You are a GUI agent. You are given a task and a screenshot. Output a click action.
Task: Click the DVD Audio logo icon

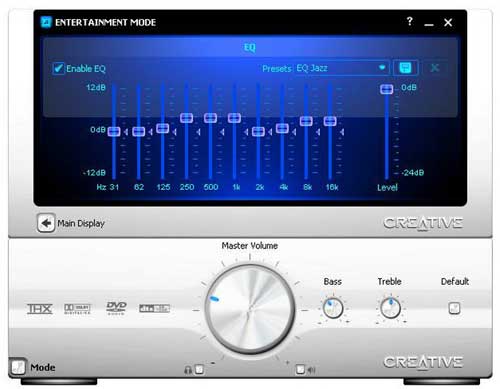coord(116,308)
